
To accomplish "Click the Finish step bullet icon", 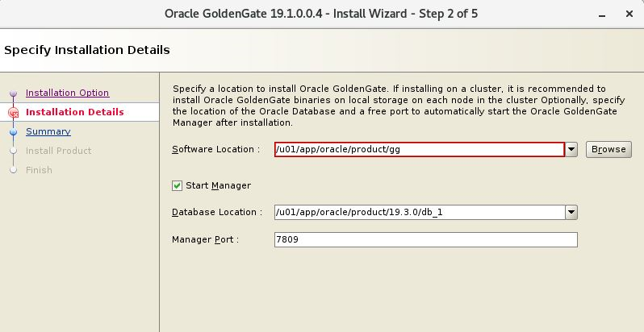I will pos(14,170).
